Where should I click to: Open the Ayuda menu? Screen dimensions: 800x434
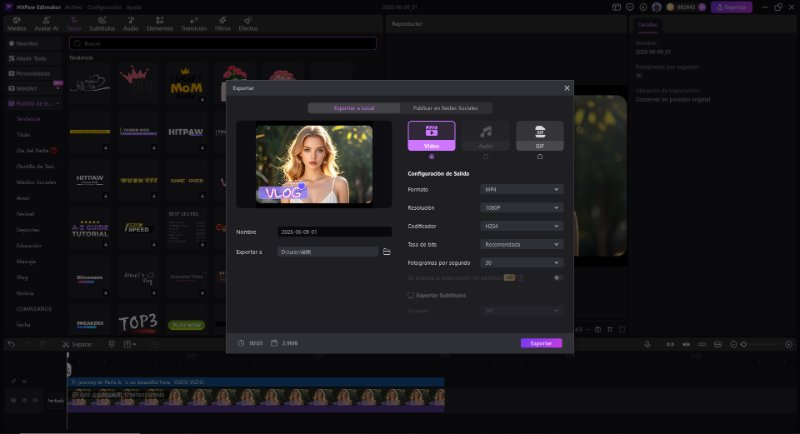(x=134, y=7)
